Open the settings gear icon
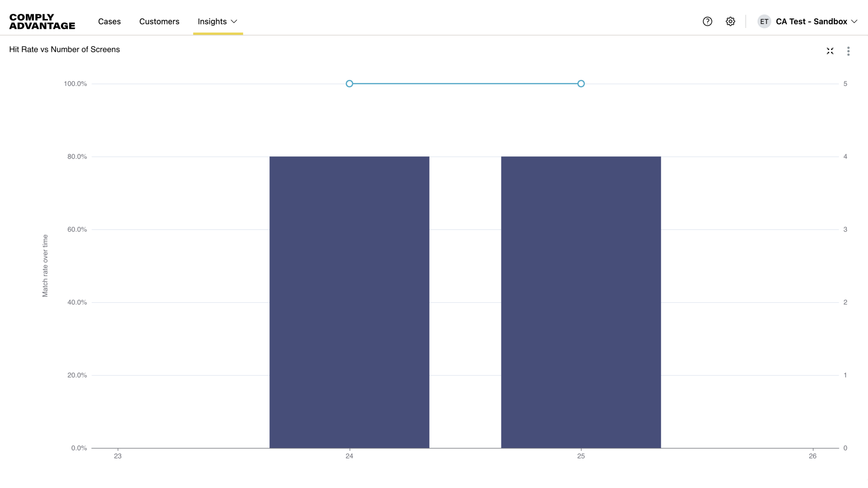 [731, 21]
